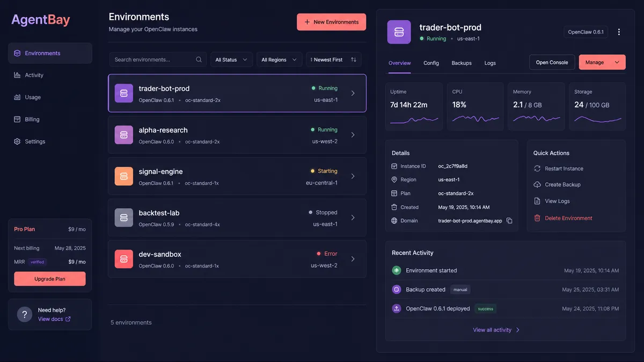The image size is (644, 362).
Task: Click the Activity chart icon in sidebar
Action: [x=17, y=75]
